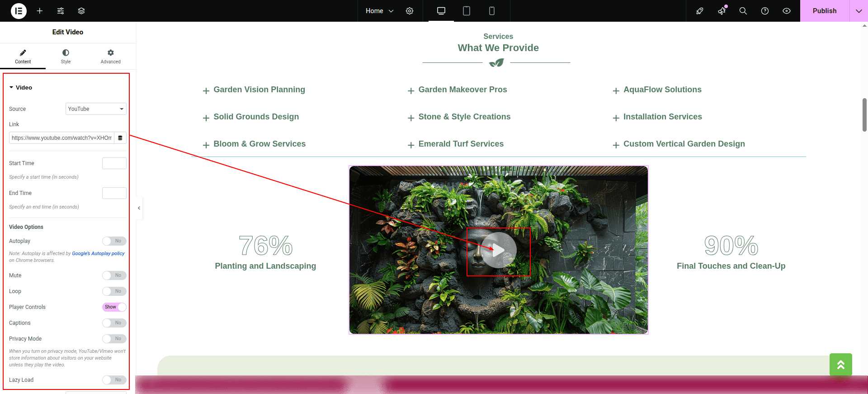
Task: Open the Publish options arrow
Action: [x=859, y=11]
